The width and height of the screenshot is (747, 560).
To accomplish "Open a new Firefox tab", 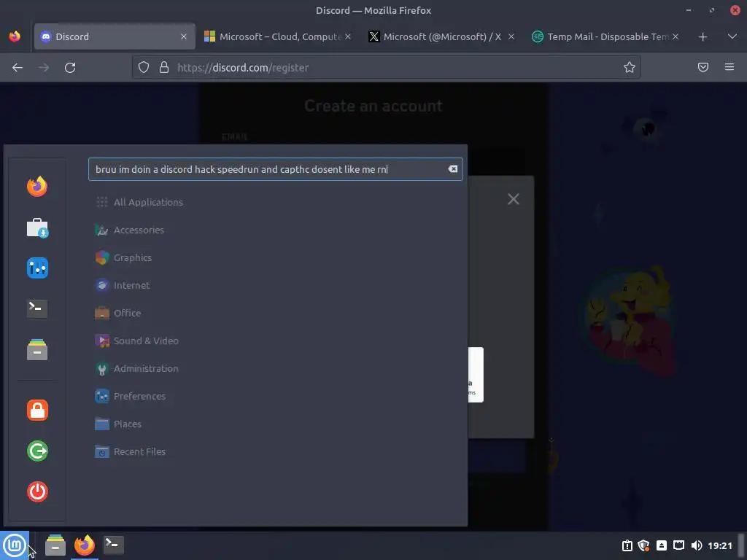I will pyautogui.click(x=703, y=36).
